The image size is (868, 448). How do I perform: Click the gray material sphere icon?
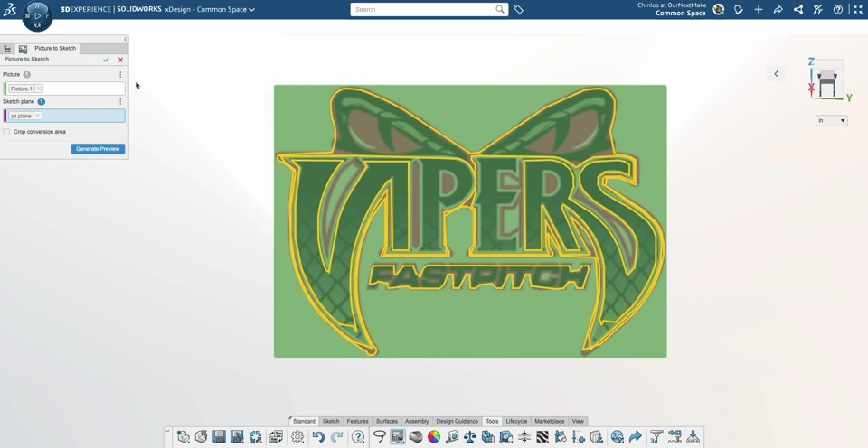tap(416, 437)
